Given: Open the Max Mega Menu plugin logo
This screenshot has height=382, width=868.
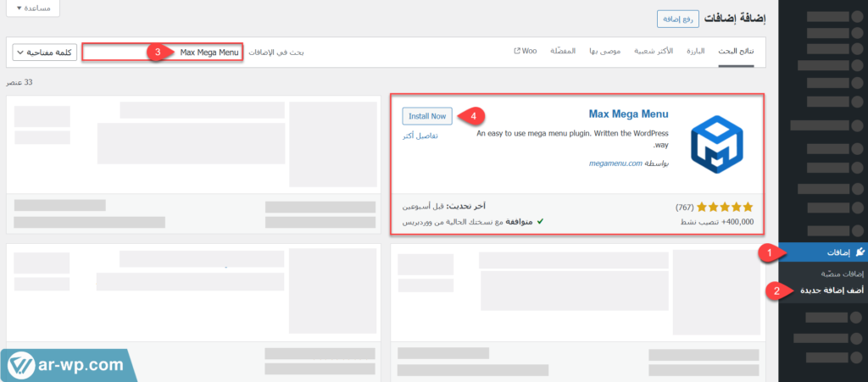Looking at the screenshot, I should coord(716,145).
